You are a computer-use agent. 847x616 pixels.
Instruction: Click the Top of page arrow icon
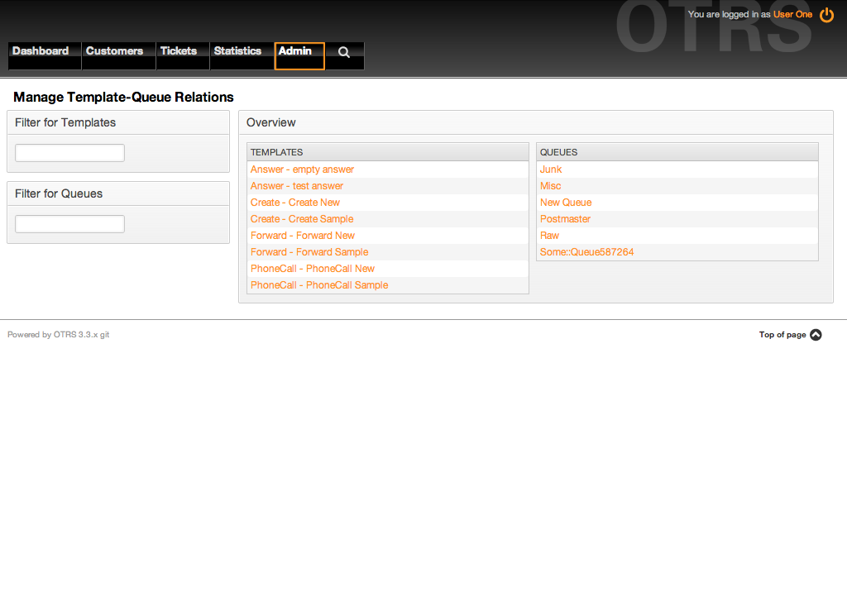coord(816,335)
